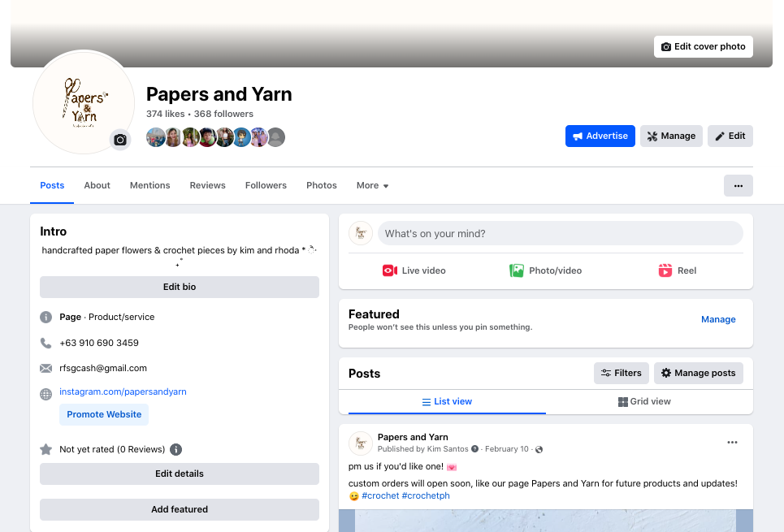This screenshot has height=532, width=784.
Task: Open the Followers tab
Action: click(266, 185)
